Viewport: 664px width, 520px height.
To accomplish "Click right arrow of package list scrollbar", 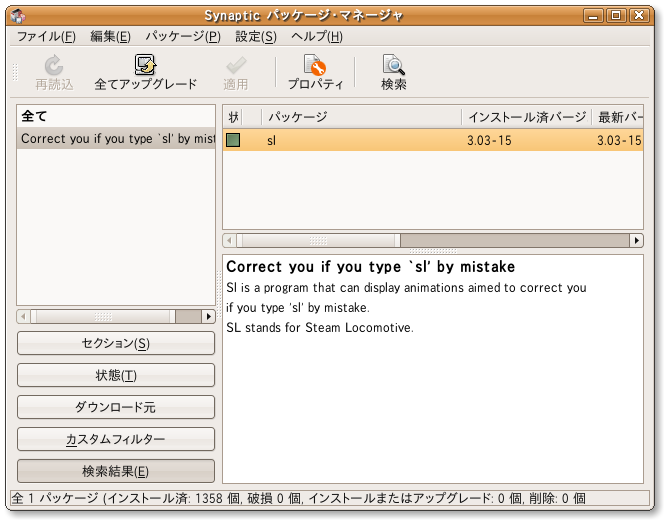I will pos(636,241).
